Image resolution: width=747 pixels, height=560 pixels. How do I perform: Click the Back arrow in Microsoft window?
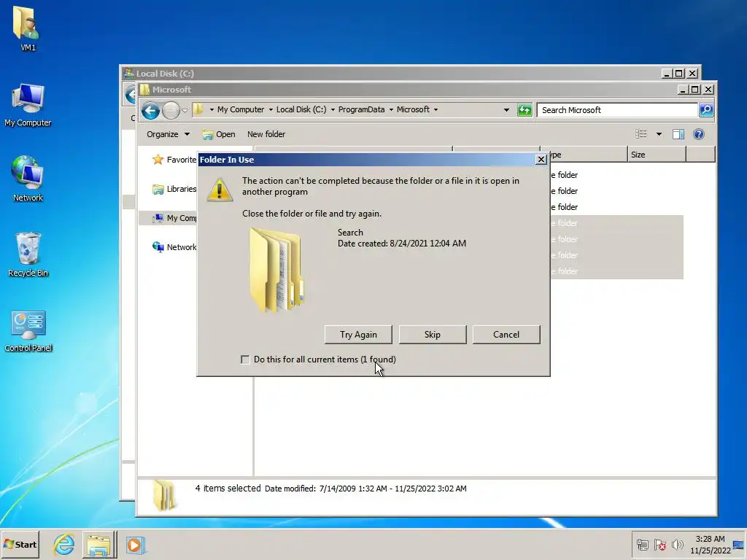tap(150, 111)
